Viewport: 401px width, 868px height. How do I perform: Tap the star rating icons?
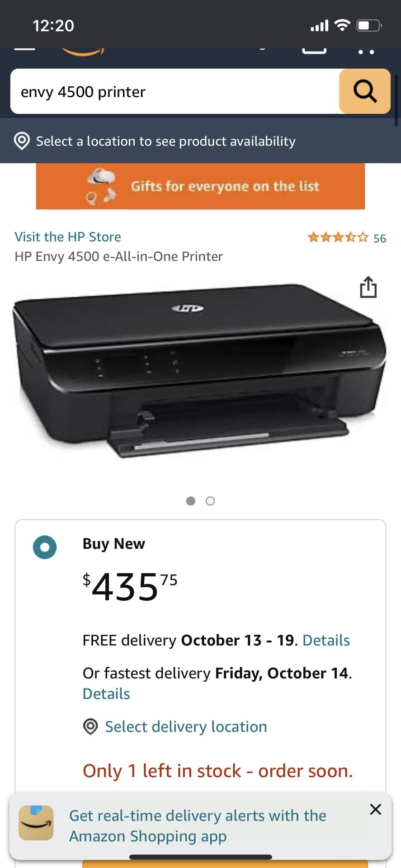click(338, 237)
